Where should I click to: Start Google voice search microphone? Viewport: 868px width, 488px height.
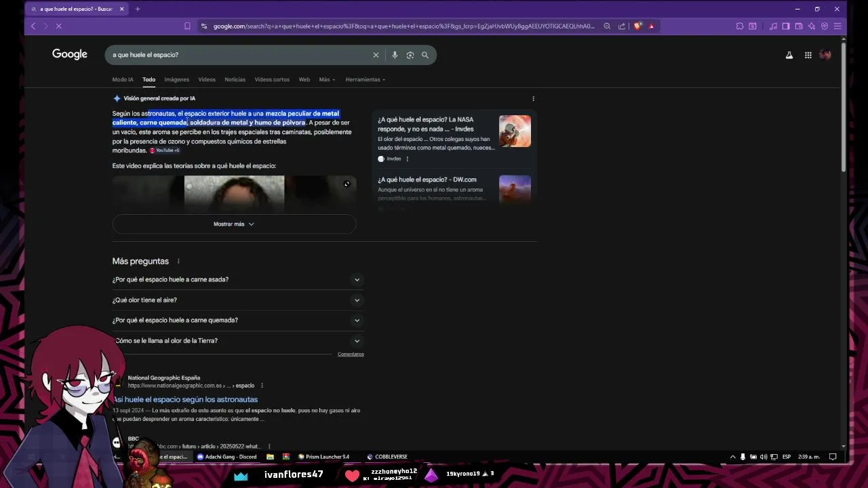coord(395,55)
